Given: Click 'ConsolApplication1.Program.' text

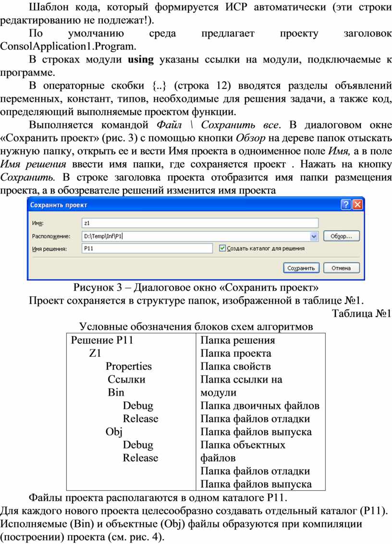Looking at the screenshot, I should 68,47.
